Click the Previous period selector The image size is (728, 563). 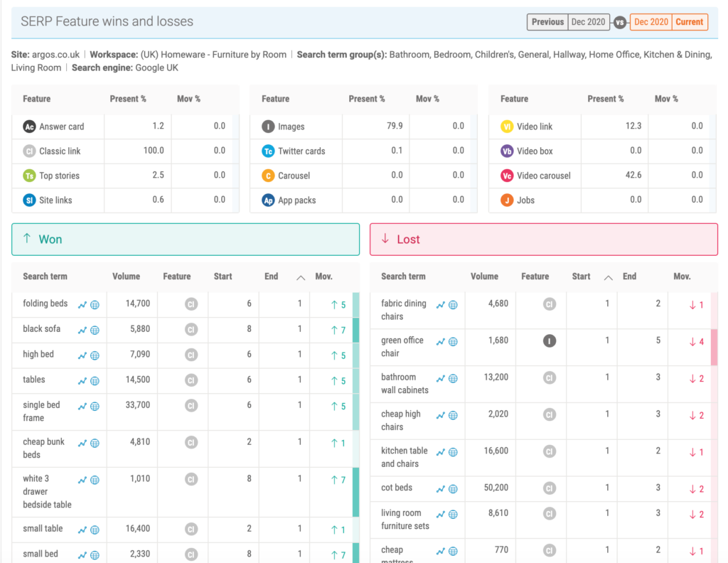(547, 22)
